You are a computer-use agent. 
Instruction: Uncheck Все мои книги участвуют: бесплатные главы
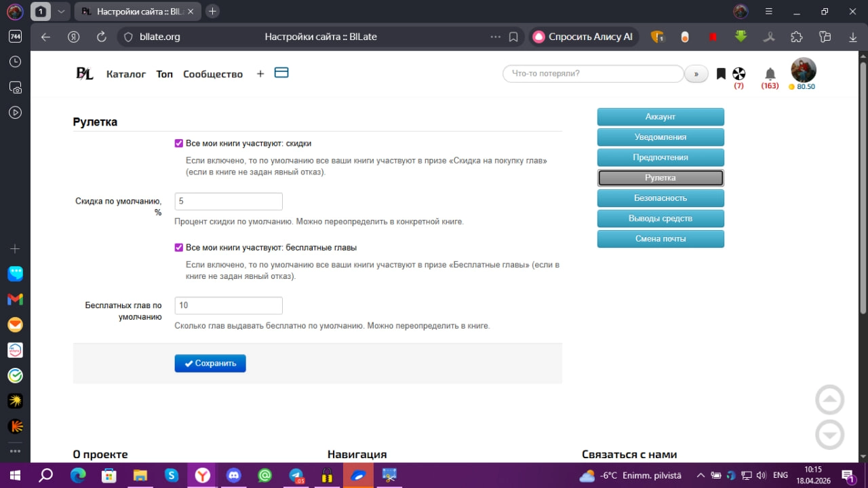pos(179,248)
